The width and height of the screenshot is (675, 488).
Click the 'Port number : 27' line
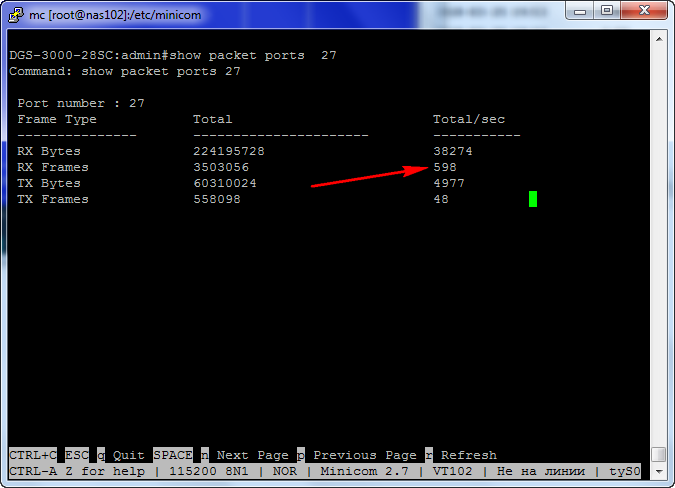pyautogui.click(x=81, y=103)
